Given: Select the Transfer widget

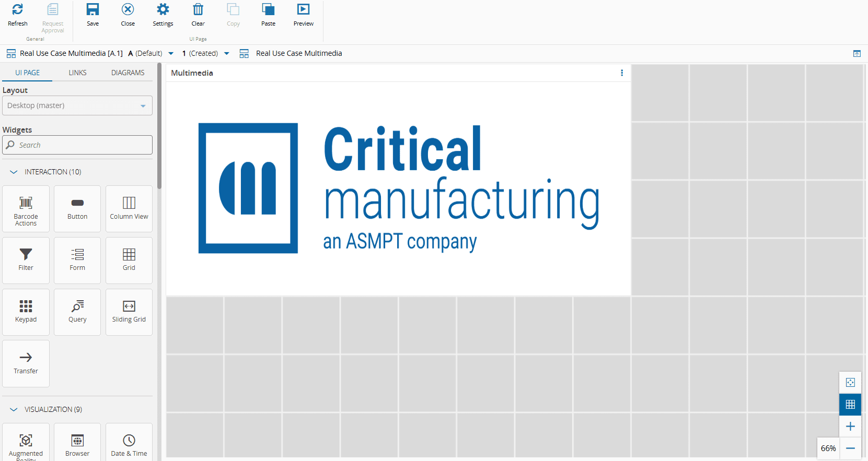Looking at the screenshot, I should (x=26, y=363).
